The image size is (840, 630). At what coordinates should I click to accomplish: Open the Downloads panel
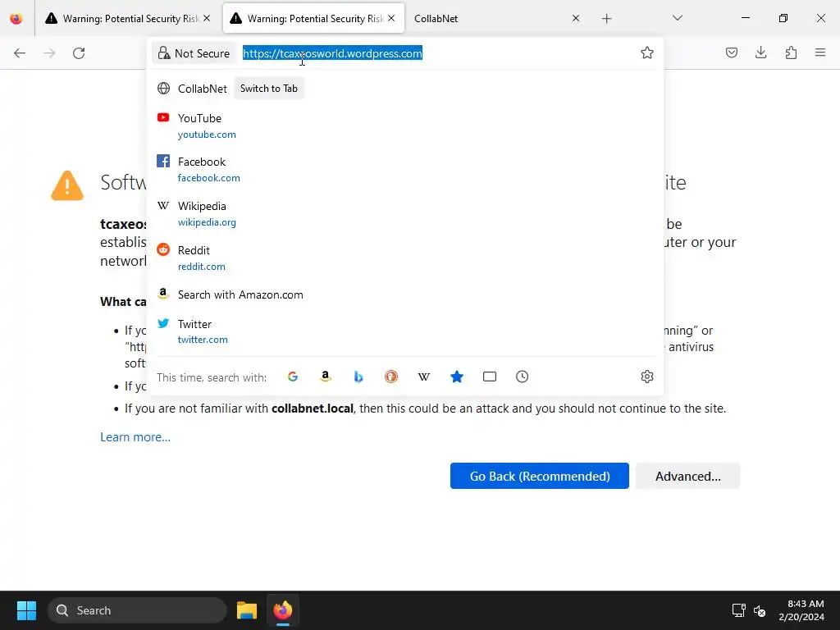[760, 52]
